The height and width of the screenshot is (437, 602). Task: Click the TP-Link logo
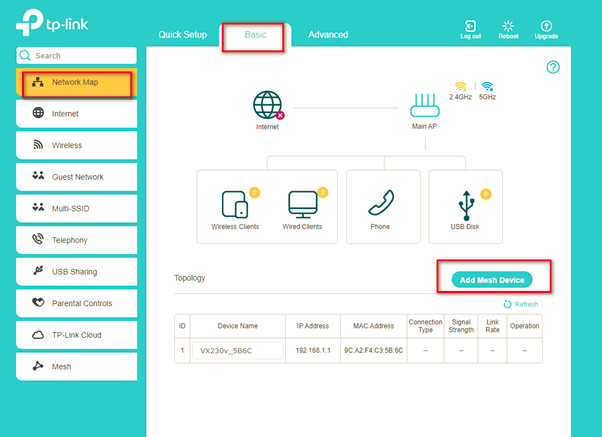tap(52, 23)
